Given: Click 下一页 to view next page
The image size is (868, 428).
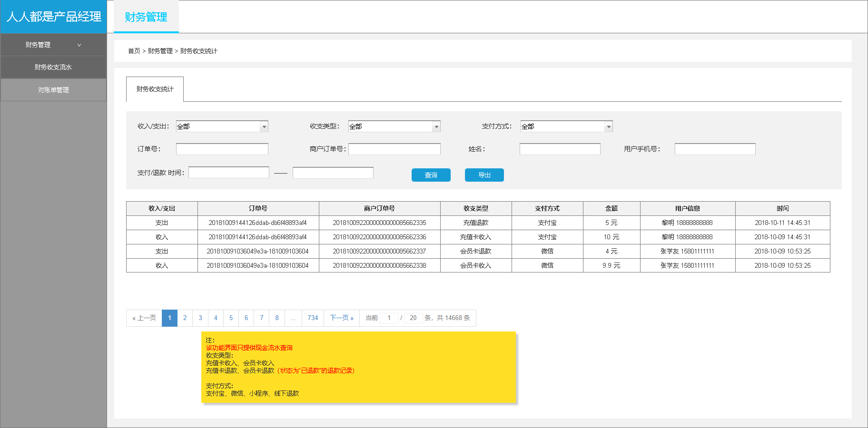Looking at the screenshot, I should click(x=342, y=318).
